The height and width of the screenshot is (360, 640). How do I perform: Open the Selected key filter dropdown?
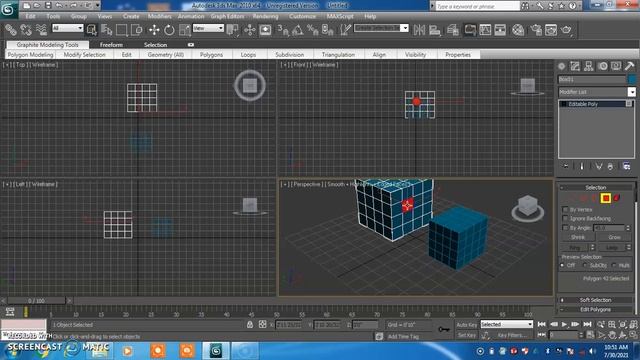pos(507,324)
